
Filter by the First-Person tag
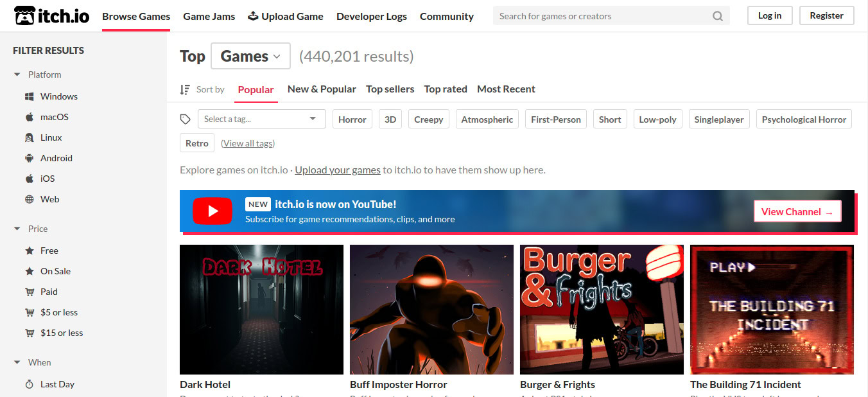556,119
